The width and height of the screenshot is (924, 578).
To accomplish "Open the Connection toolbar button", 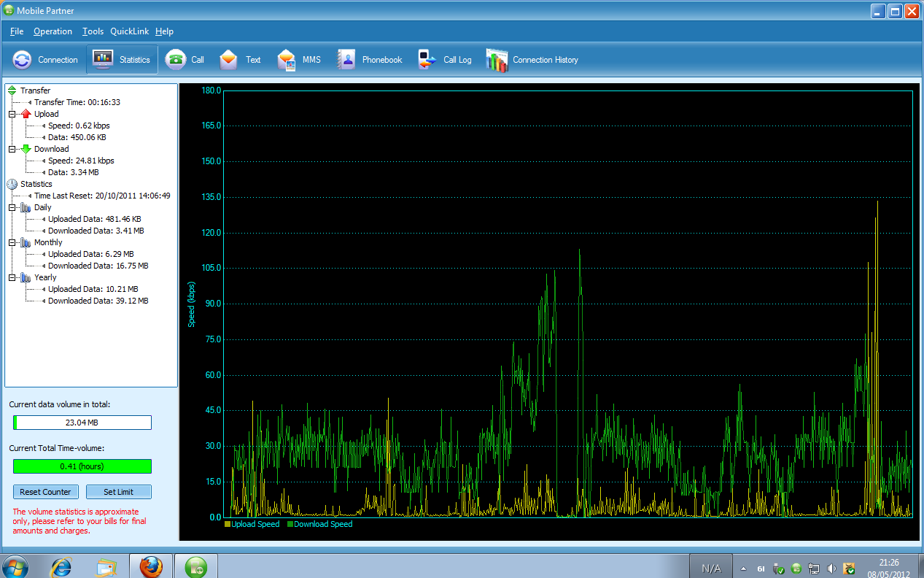I will pyautogui.click(x=45, y=60).
